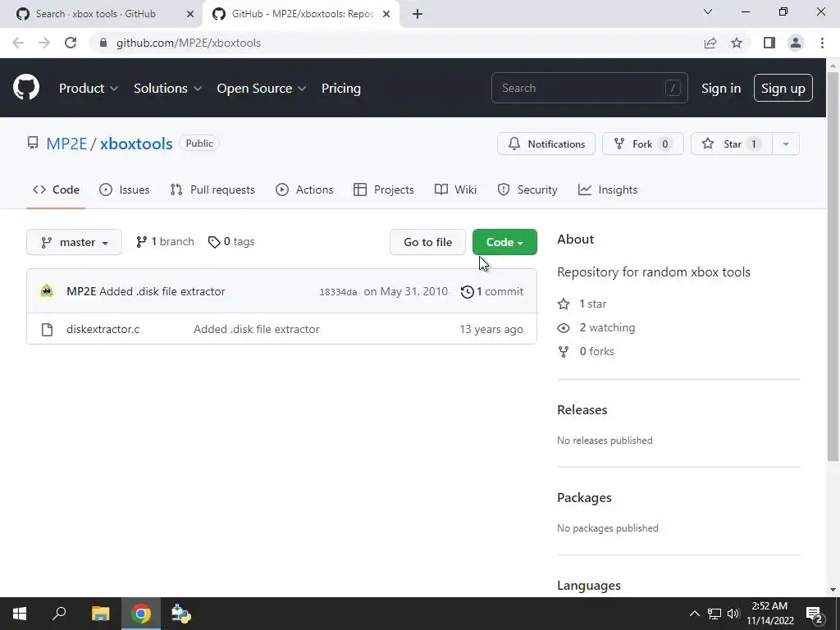Click the address bar URL

point(189,43)
